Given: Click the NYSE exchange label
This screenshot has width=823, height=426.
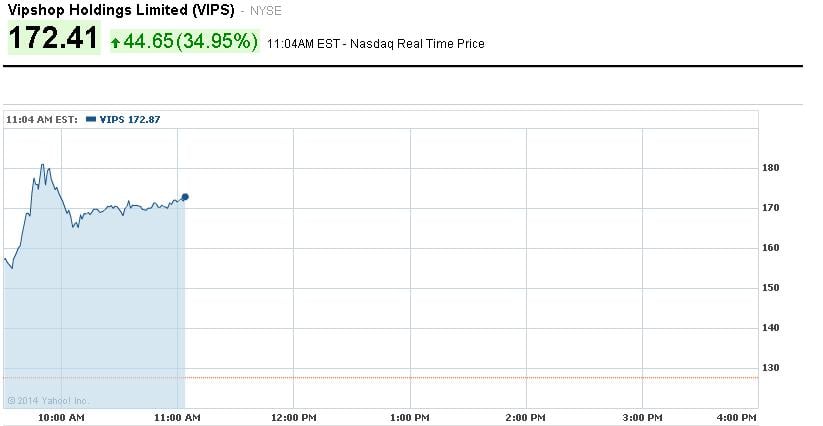Looking at the screenshot, I should (267, 12).
